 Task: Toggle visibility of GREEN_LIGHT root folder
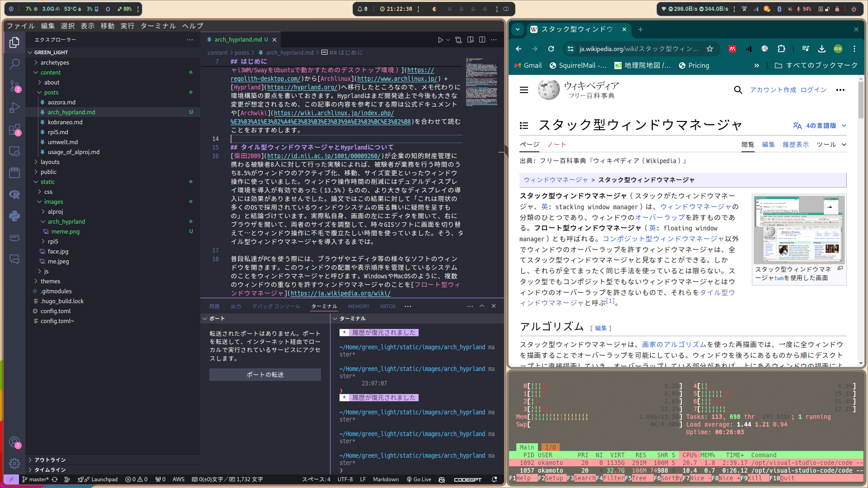[32, 52]
